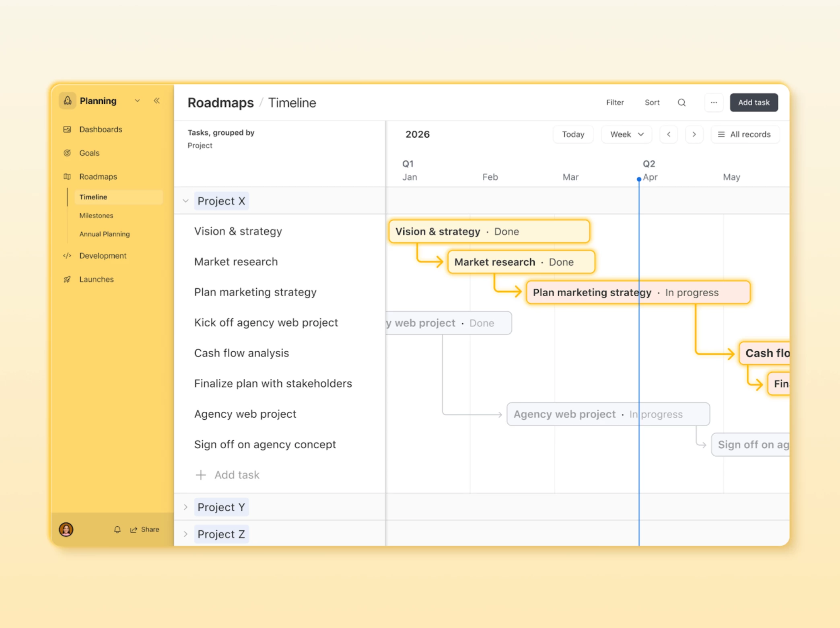Expand the Project Y group
The height and width of the screenshot is (628, 840).
coord(185,507)
